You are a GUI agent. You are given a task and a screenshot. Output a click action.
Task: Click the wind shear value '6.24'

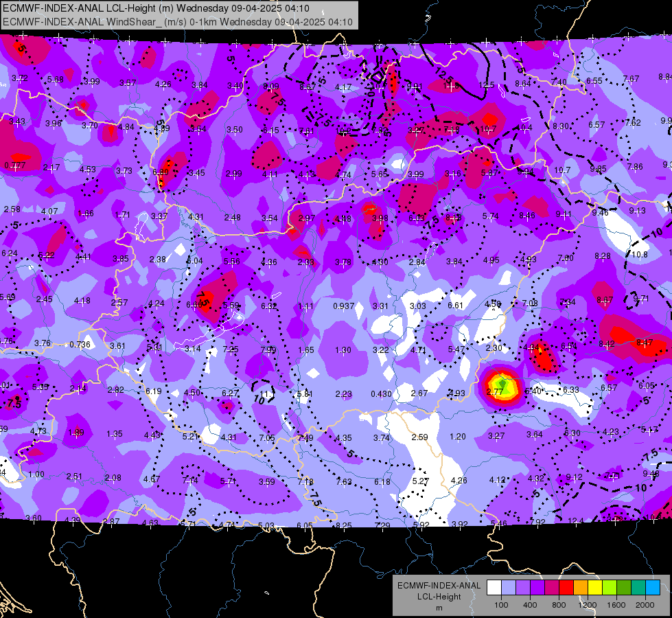pyautogui.click(x=10, y=253)
